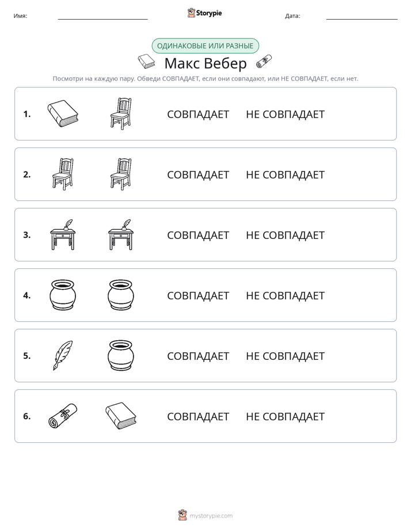Select the feather quill icon in row 5
The width and height of the screenshot is (411, 532).
tap(63, 355)
